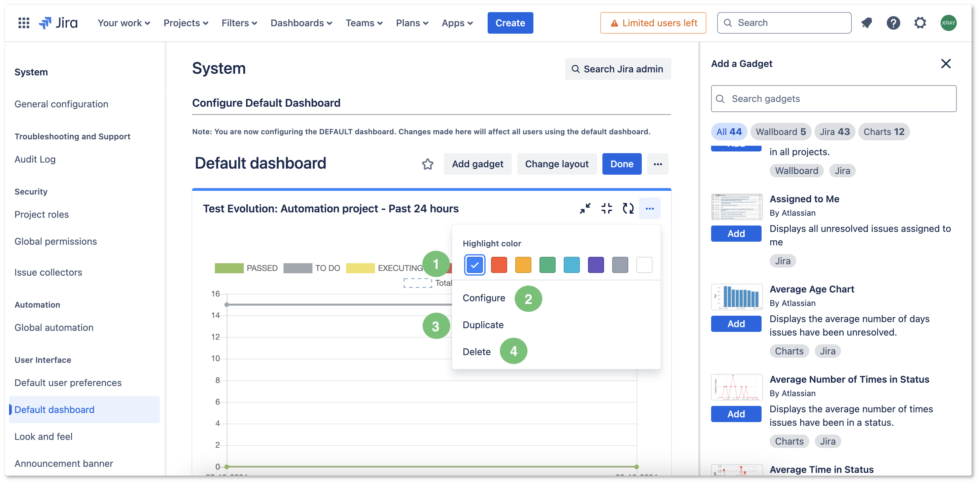Click Average Number of Times in Status thumbnail
Screen dimensions: 980x484
pos(737,387)
